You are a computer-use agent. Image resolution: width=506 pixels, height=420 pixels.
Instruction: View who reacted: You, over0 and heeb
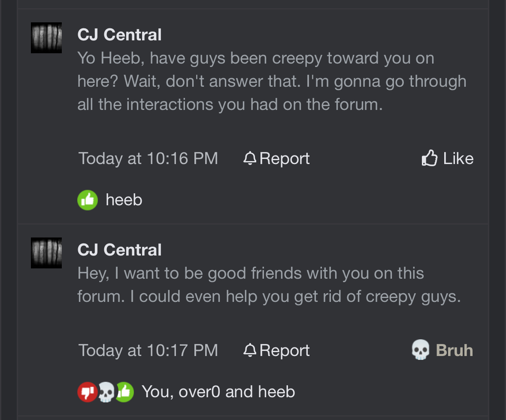click(x=218, y=392)
